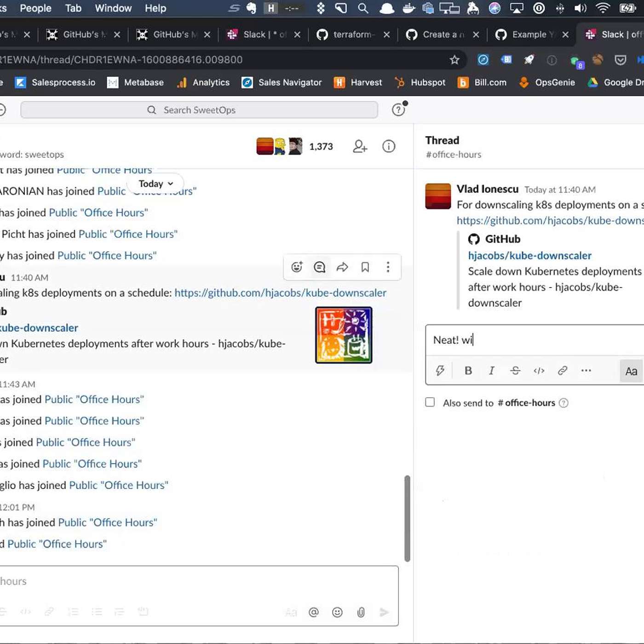Open the Today date dropdown

click(155, 184)
